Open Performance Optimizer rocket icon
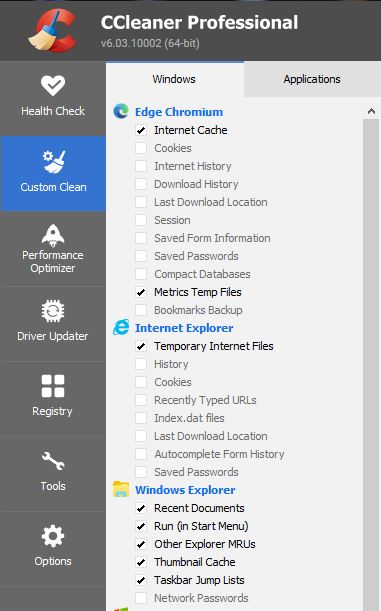 point(53,235)
